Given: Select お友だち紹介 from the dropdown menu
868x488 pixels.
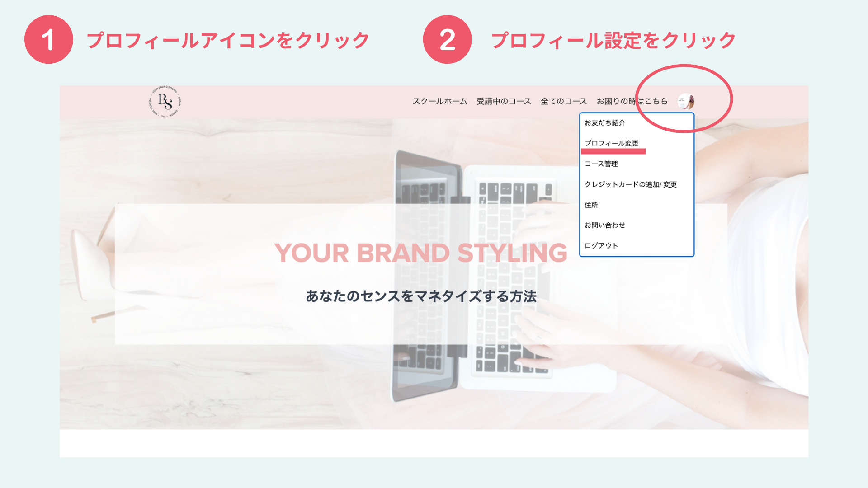Looking at the screenshot, I should (x=605, y=122).
